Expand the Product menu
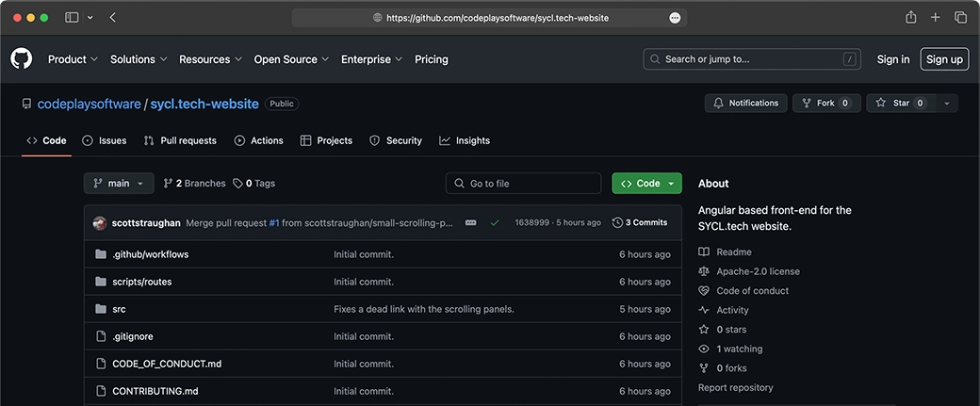980x406 pixels. tap(73, 59)
